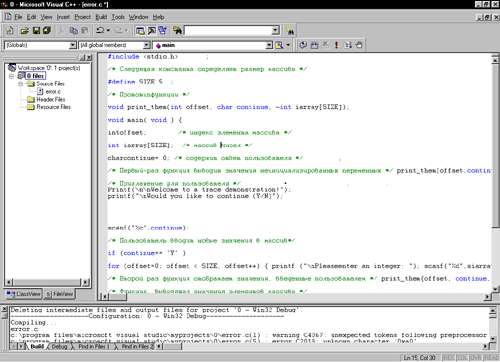Click the Build project toolbar icon
The width and height of the screenshot is (500, 362).
[314, 45]
